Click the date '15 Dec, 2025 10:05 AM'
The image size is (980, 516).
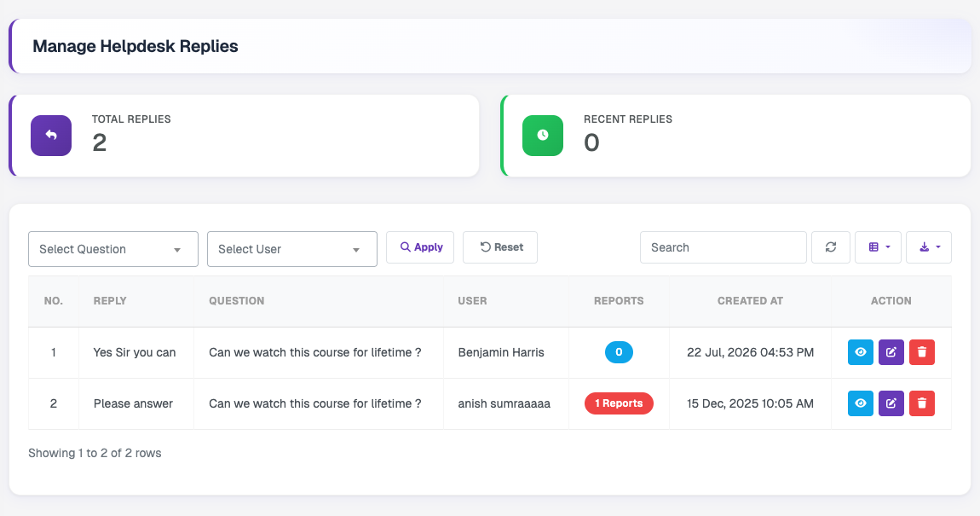[750, 403]
